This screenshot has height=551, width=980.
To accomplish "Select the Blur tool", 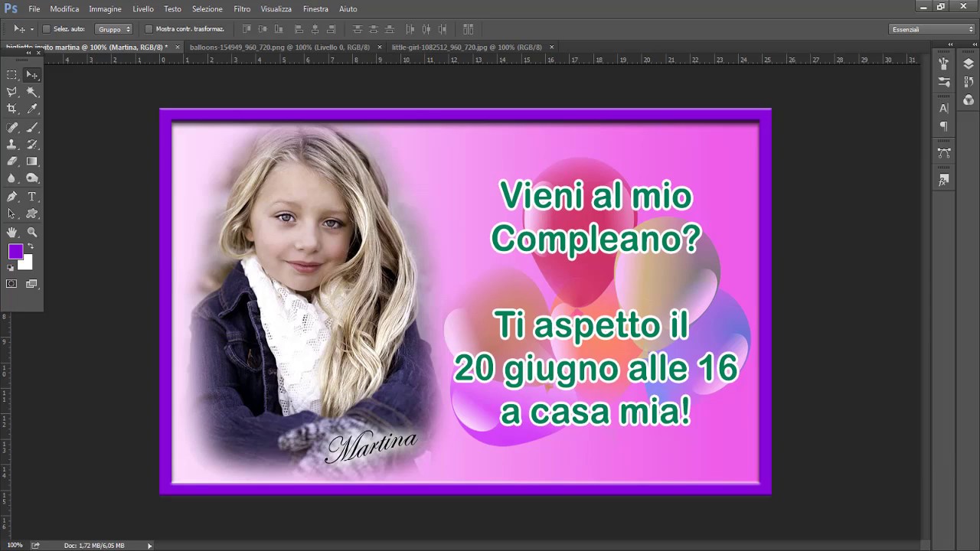I will coord(11,178).
